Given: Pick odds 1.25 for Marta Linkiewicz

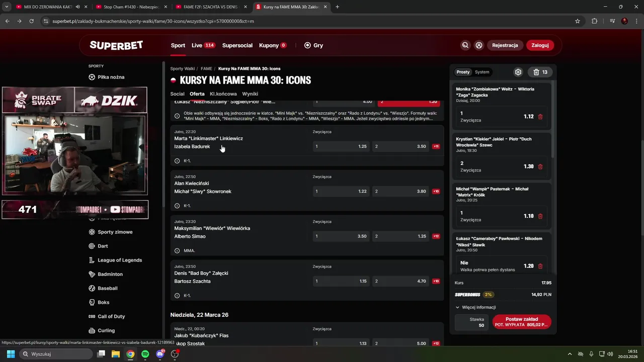Looking at the screenshot, I should (341, 146).
